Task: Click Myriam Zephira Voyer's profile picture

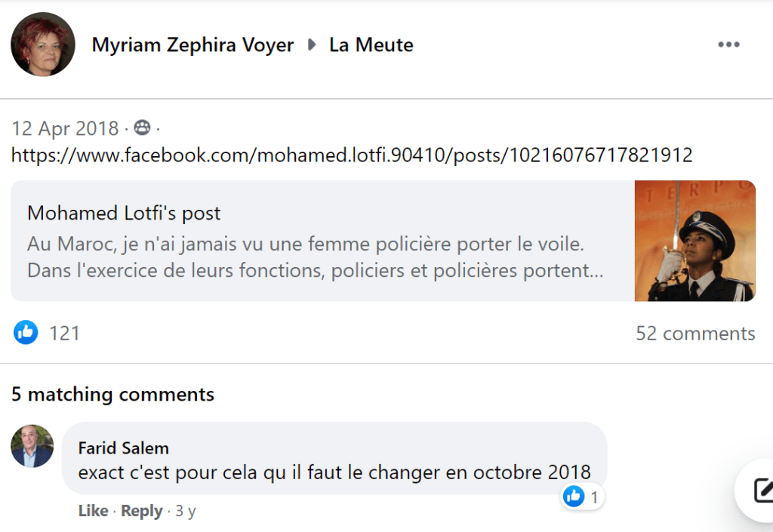Action: [x=43, y=45]
